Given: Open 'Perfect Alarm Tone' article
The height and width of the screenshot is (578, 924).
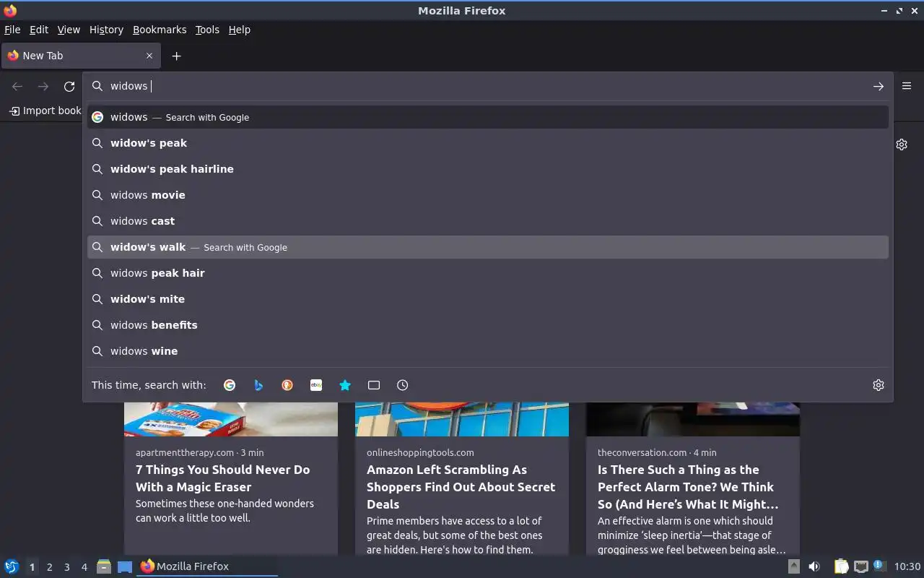Looking at the screenshot, I should [688, 487].
